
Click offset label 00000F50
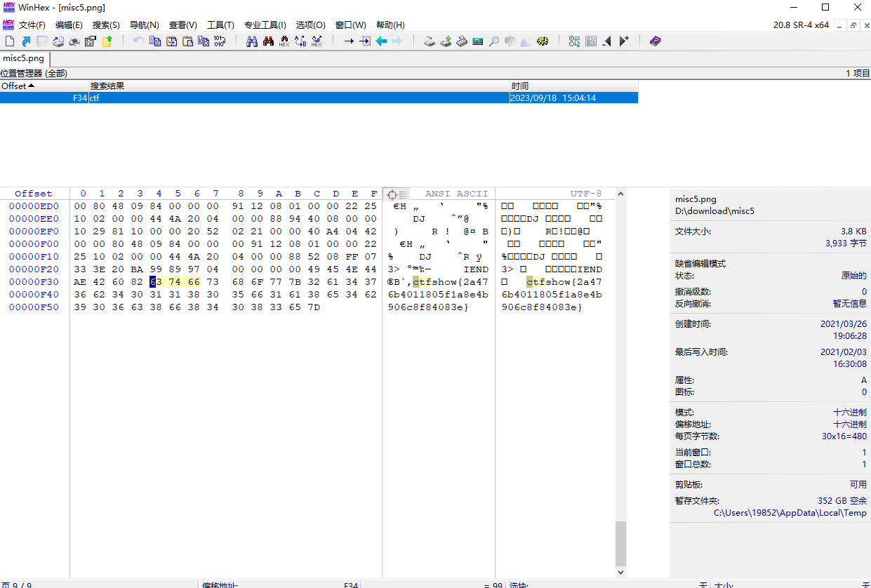[34, 307]
